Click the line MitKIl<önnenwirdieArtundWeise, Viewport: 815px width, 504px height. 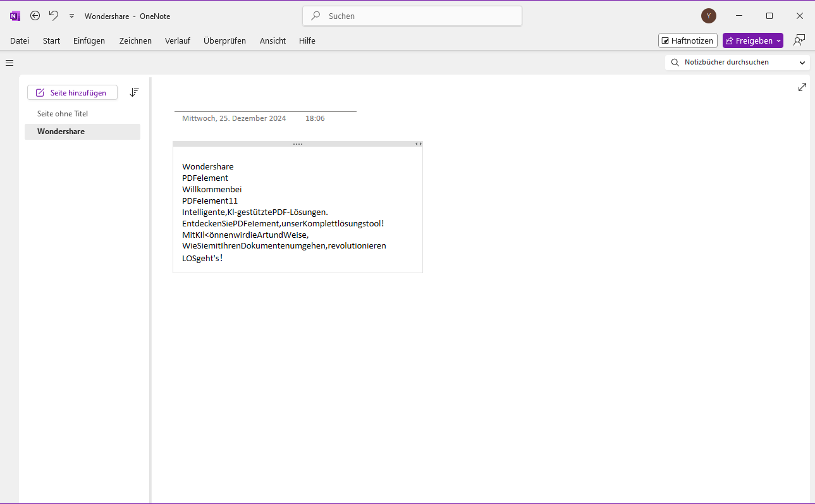[x=245, y=235]
